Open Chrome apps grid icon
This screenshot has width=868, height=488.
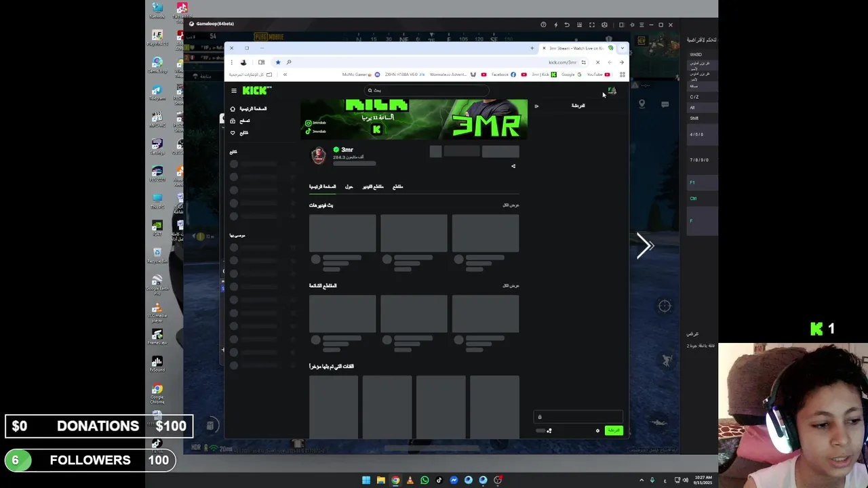pyautogui.click(x=622, y=75)
